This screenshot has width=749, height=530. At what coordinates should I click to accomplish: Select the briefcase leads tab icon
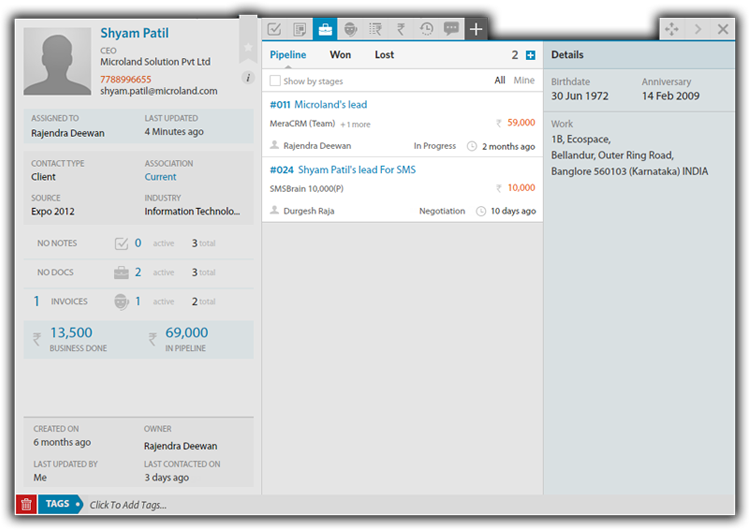pos(325,29)
